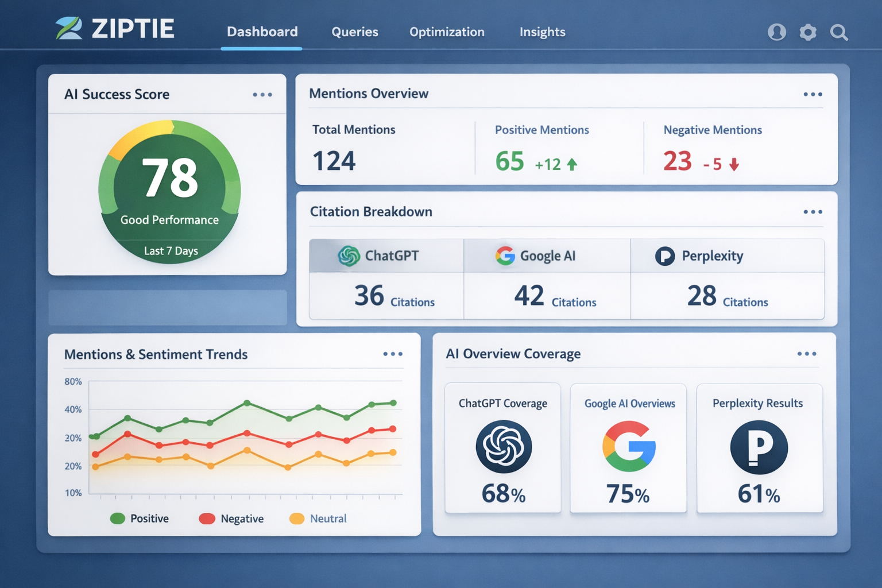The image size is (882, 588).
Task: Open the Citation Breakdown options menu
Action: pyautogui.click(x=813, y=212)
